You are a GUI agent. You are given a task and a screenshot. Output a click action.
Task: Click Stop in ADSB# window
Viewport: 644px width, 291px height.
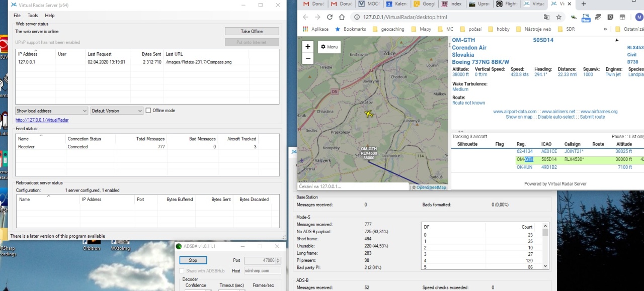pyautogui.click(x=193, y=260)
